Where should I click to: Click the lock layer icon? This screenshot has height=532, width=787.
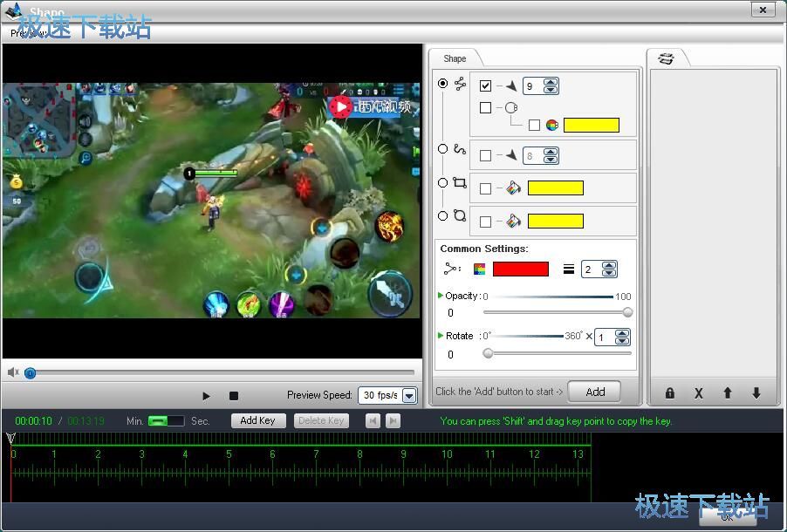point(669,393)
